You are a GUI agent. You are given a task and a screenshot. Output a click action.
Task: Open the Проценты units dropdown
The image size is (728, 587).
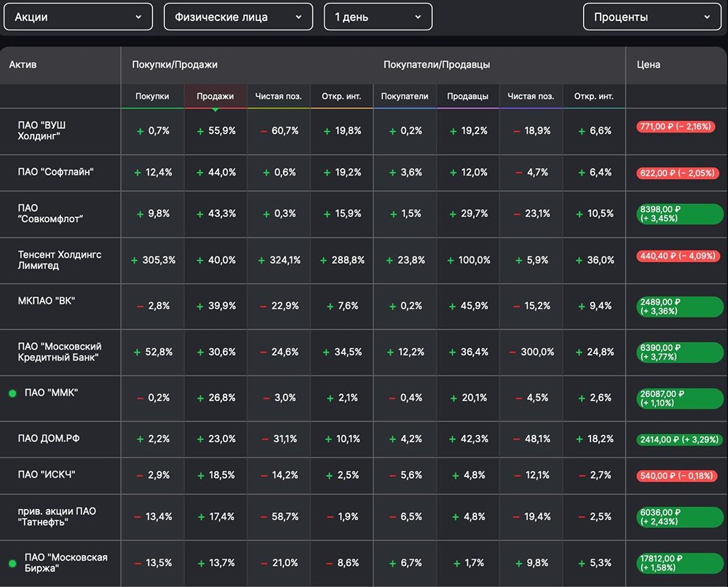(x=652, y=17)
